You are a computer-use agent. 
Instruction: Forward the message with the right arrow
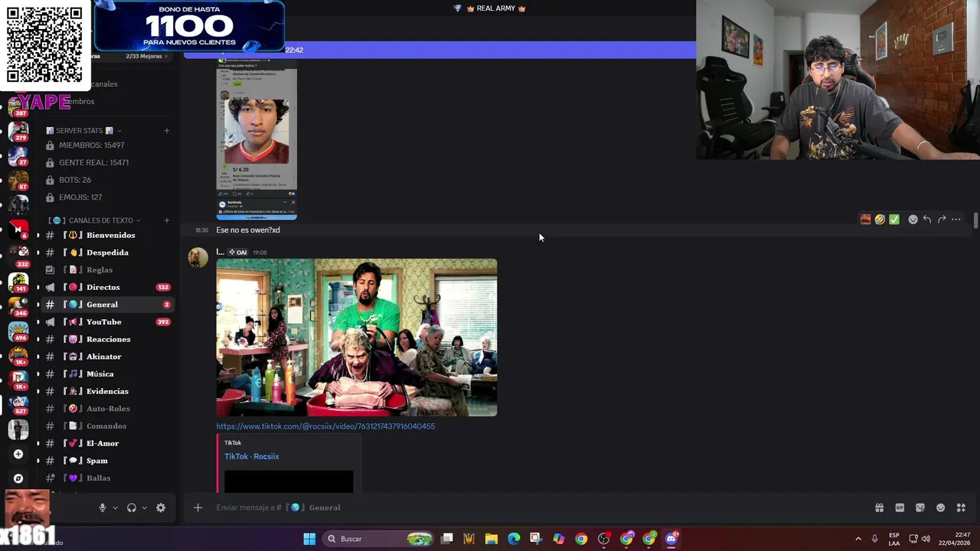(942, 220)
